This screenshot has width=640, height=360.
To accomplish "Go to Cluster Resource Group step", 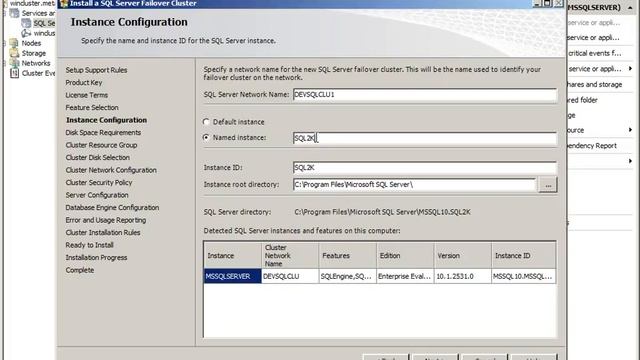I will click(101, 145).
